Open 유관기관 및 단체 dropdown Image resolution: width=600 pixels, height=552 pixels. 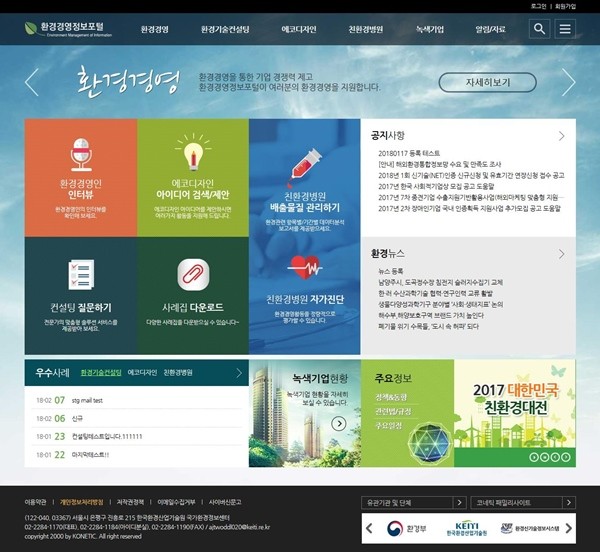(x=412, y=501)
